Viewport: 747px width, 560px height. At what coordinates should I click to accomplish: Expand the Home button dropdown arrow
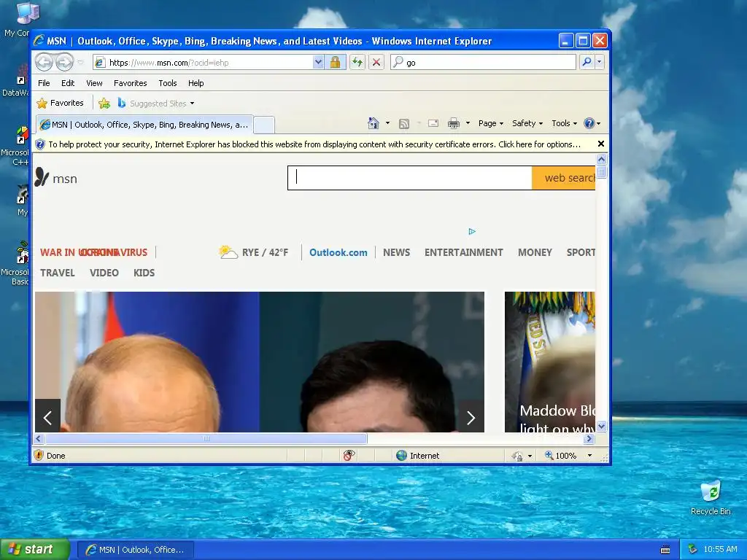click(x=387, y=123)
